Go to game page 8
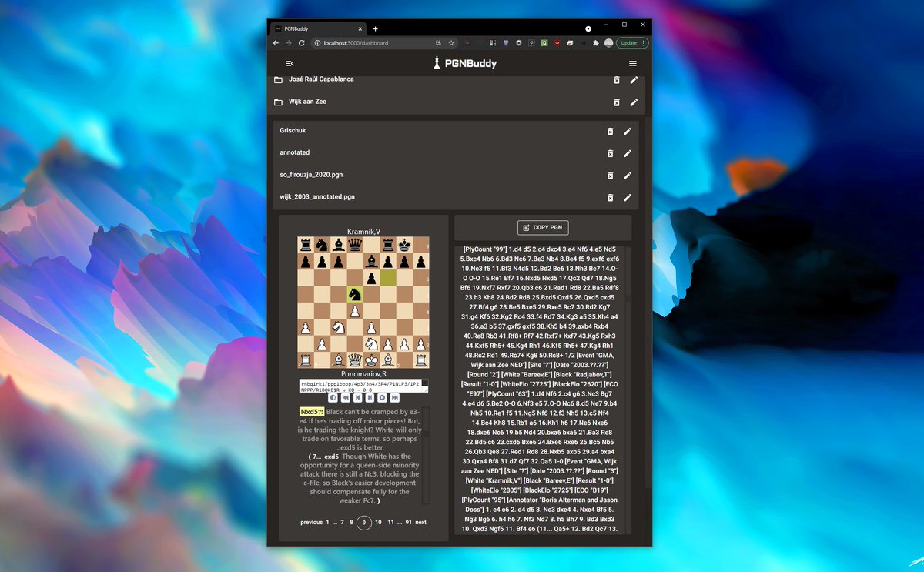 click(352, 523)
